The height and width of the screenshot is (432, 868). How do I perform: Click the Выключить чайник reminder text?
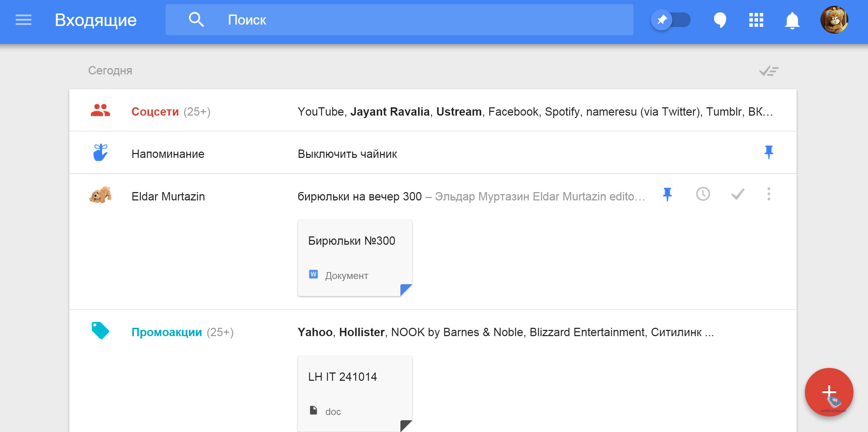click(x=347, y=154)
